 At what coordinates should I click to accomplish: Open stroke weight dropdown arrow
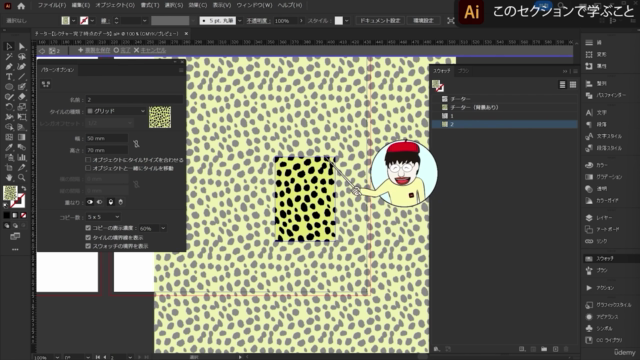tap(144, 20)
